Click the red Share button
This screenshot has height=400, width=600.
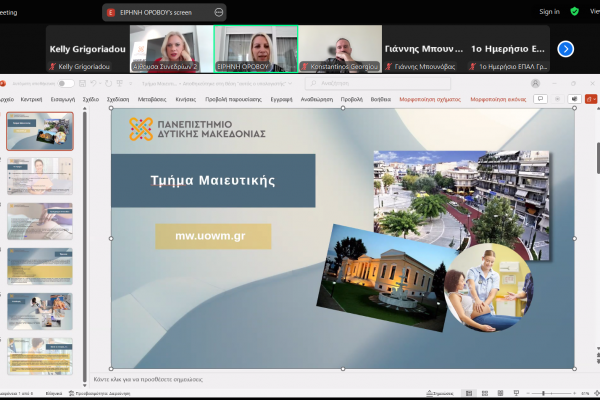click(591, 99)
